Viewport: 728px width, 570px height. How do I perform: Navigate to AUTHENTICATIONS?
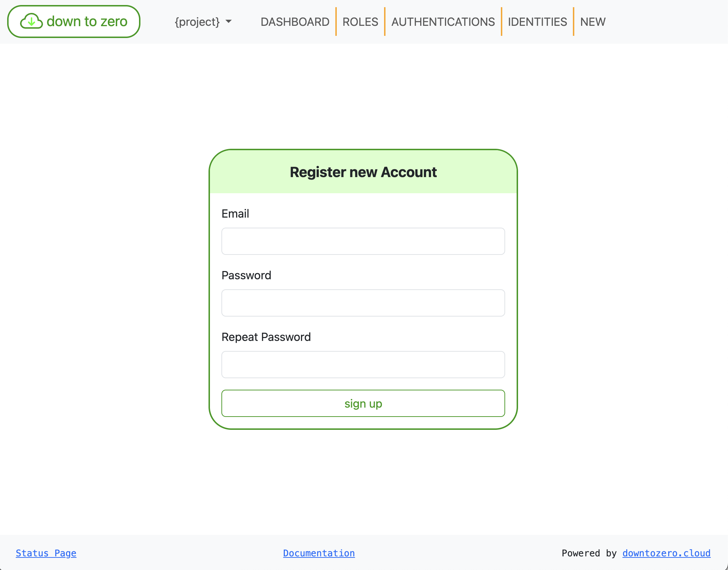point(443,22)
